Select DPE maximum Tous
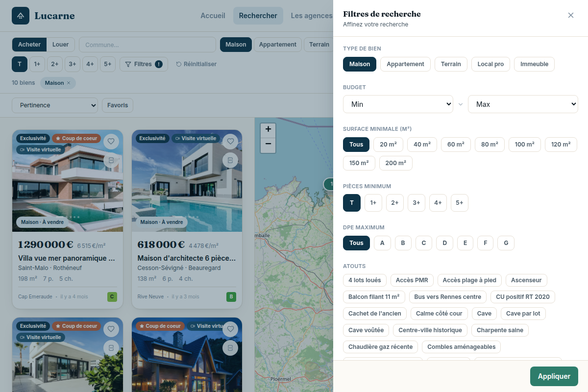This screenshot has height=392, width=588. (356, 243)
